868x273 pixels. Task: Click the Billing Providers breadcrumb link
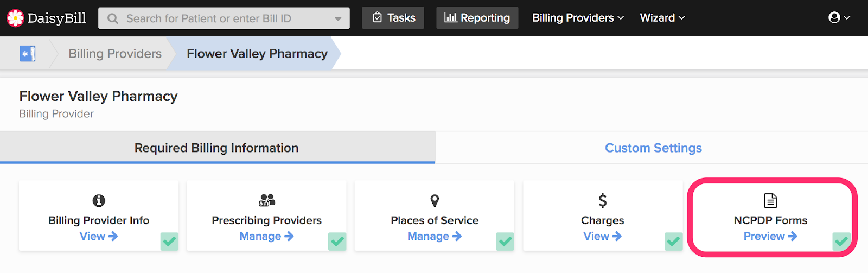[115, 54]
